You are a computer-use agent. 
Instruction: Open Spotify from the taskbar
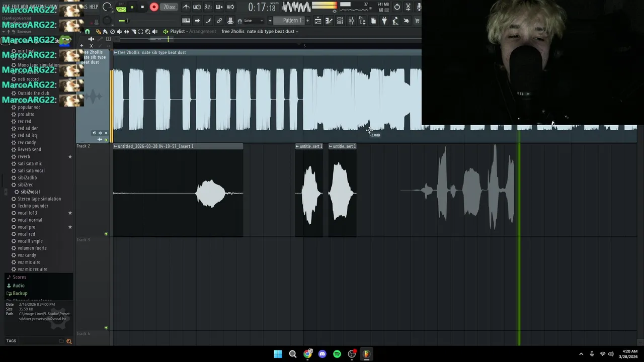[337, 354]
